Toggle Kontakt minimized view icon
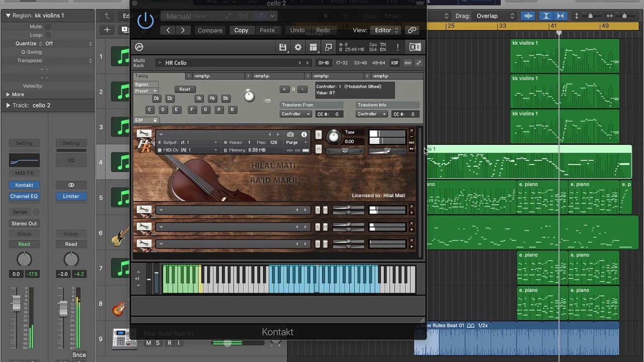Screen dimensions: 644x362 [328, 47]
